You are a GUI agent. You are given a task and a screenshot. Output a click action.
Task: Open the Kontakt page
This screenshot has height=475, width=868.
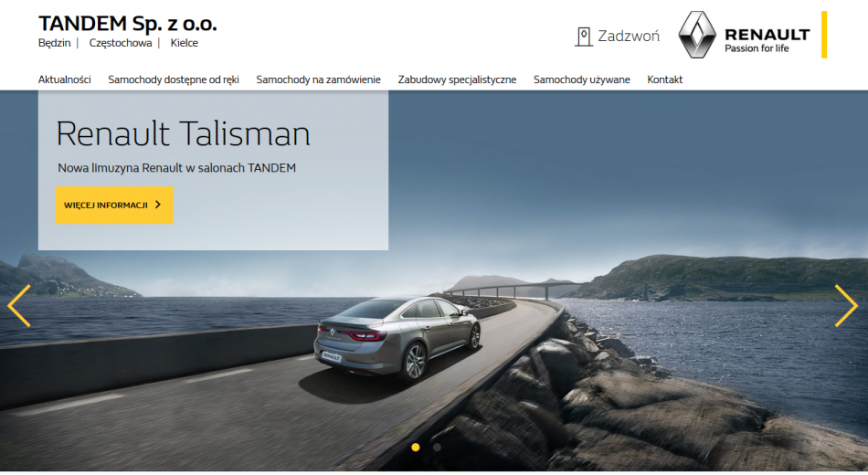coord(665,79)
